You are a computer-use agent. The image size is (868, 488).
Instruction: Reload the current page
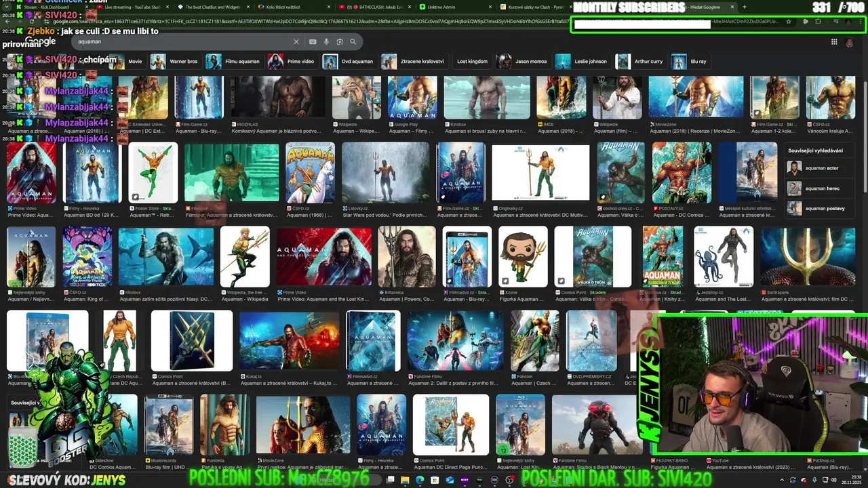tap(32, 22)
